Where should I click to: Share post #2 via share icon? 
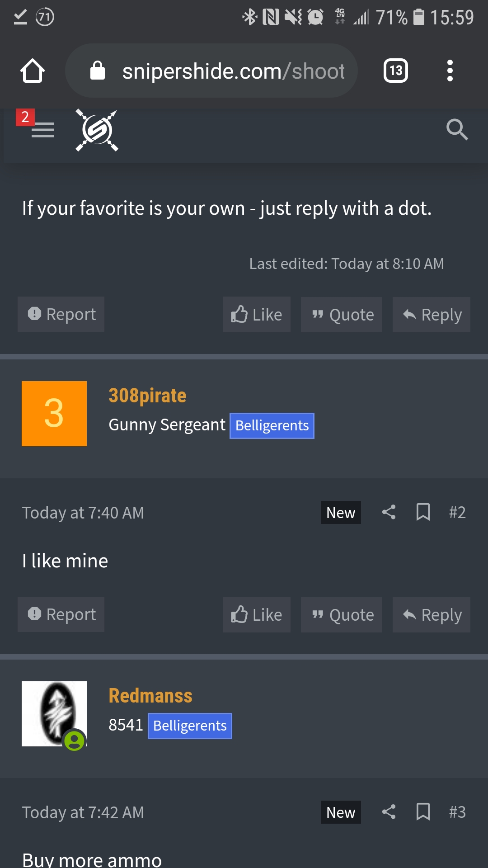389,512
